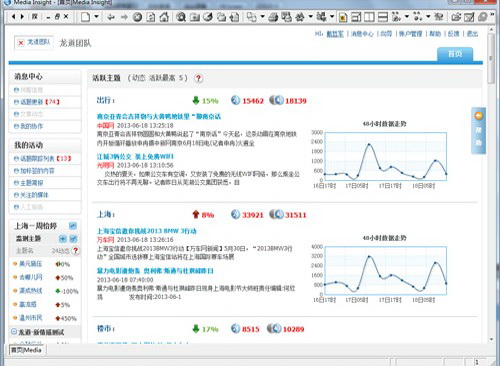
Task: Open the toolbar overflow chevron at far right
Action: (492, 14)
